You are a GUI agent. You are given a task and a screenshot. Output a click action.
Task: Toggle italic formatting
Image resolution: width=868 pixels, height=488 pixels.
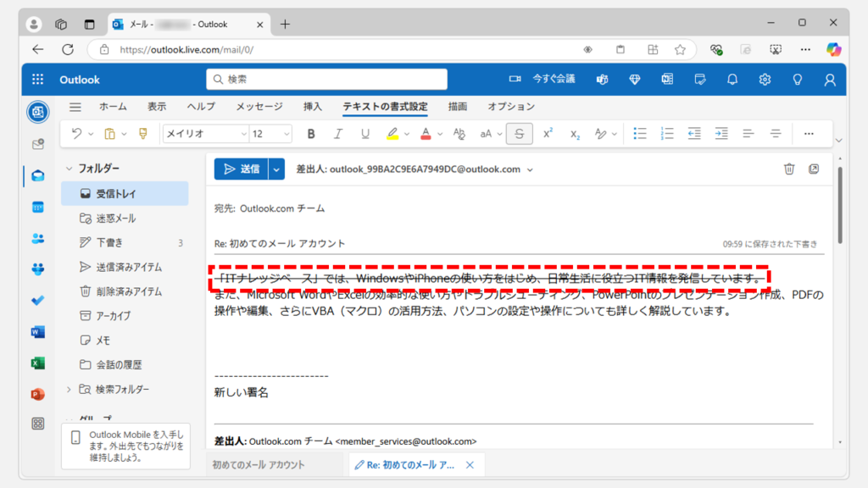337,133
